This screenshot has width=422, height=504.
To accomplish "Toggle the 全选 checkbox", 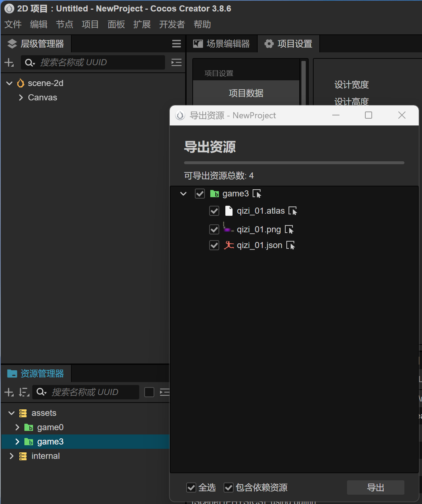I will (191, 488).
